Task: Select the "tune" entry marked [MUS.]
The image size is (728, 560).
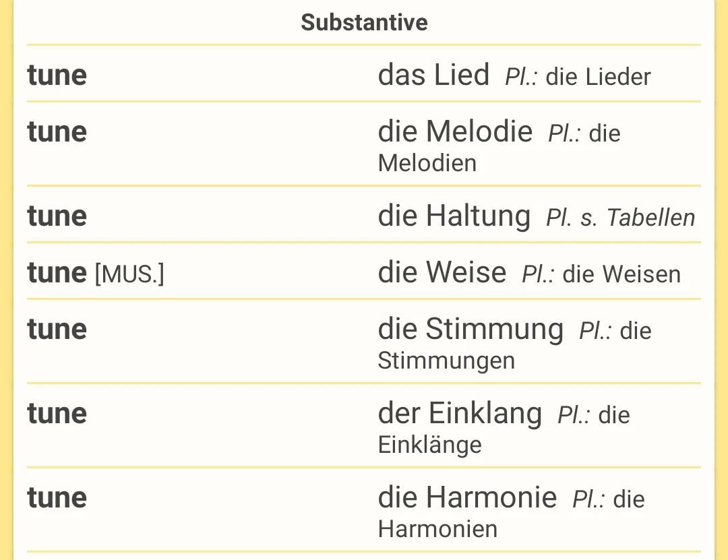Action: pyautogui.click(x=57, y=273)
